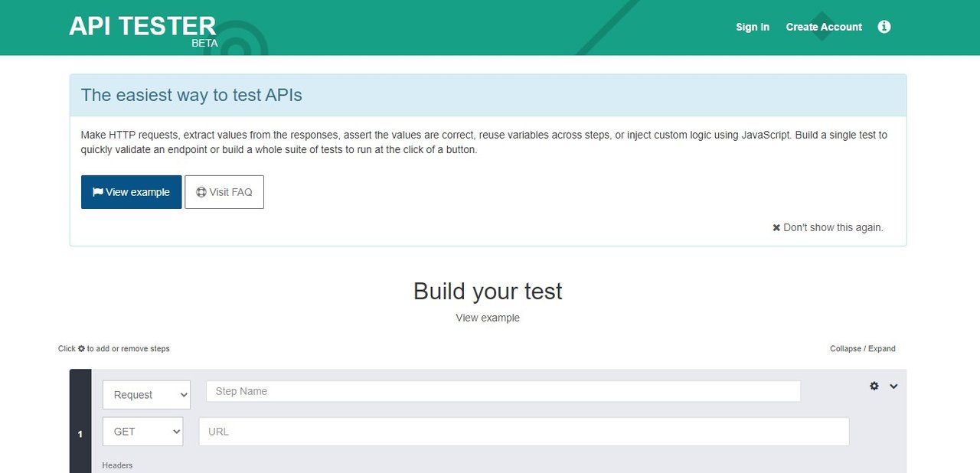The width and height of the screenshot is (980, 473).
Task: Click the Collapse / Expand link
Action: (863, 348)
